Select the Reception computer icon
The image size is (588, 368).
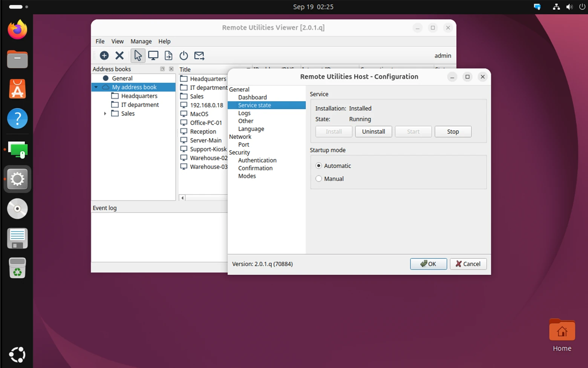coord(184,131)
